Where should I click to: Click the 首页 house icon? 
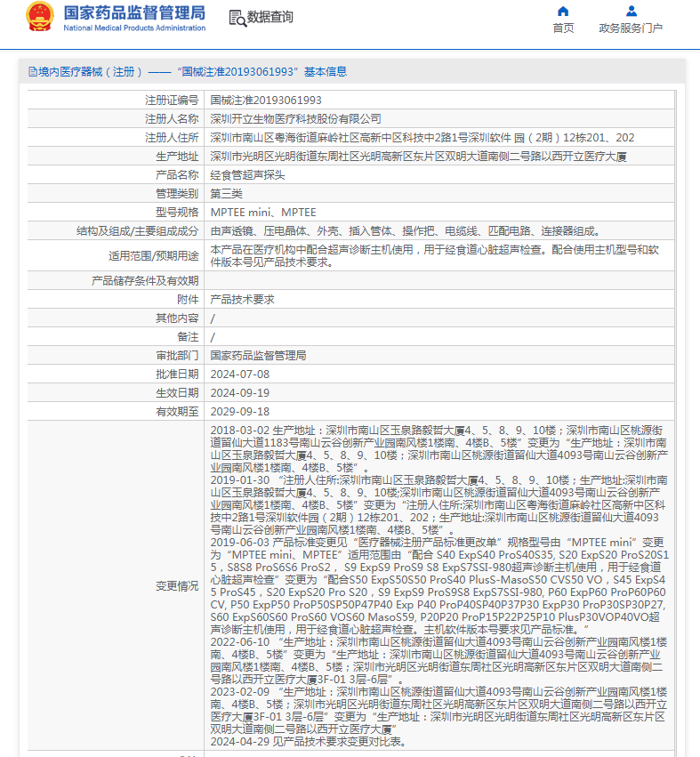(562, 12)
